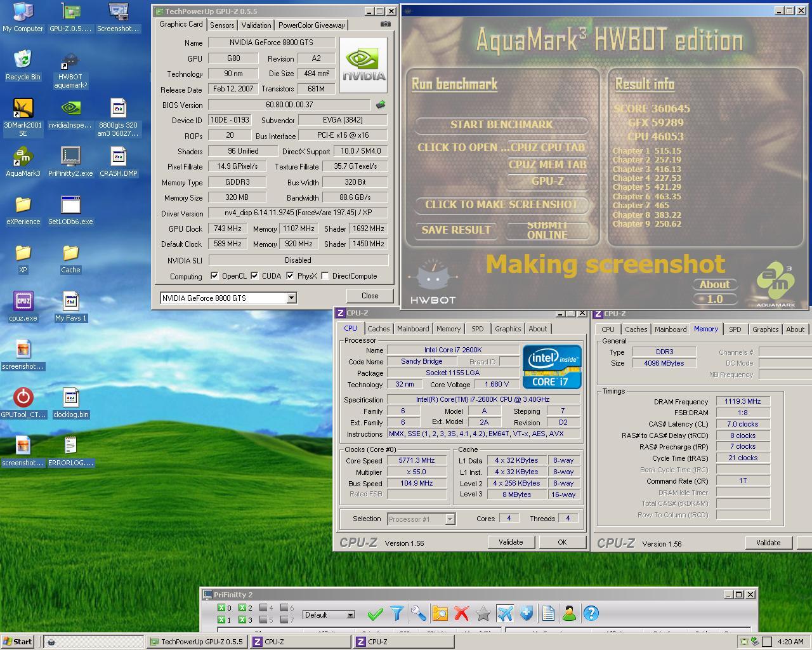Open Graphics tab in right CPU-Z window
Screen dimensions: 812x650
(765, 329)
